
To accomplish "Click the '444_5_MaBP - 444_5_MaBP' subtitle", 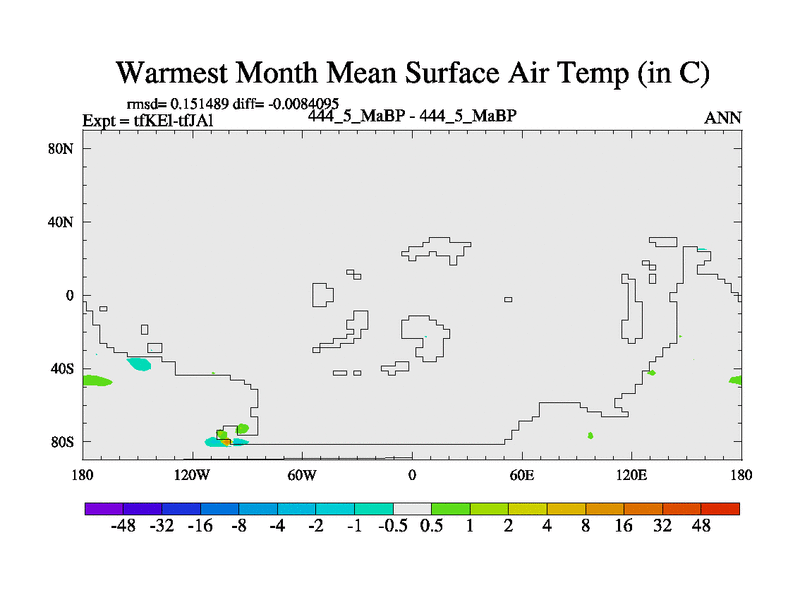I will tap(412, 116).
